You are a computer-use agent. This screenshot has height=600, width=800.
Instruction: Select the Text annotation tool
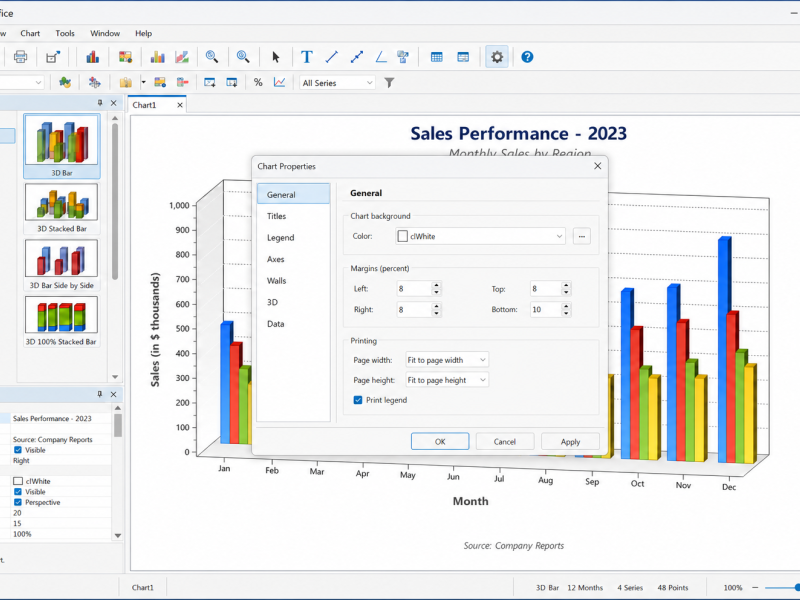(x=307, y=57)
